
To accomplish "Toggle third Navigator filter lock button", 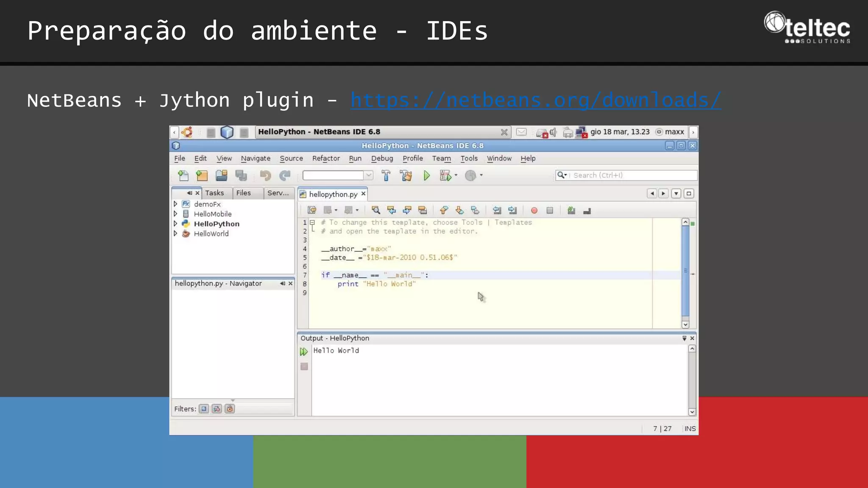I will 230,409.
